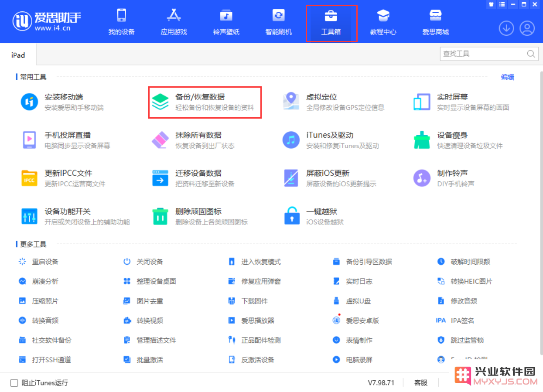Open 设备功能开关 tool
Image resolution: width=543 pixels, height=392 pixels.
click(75, 216)
